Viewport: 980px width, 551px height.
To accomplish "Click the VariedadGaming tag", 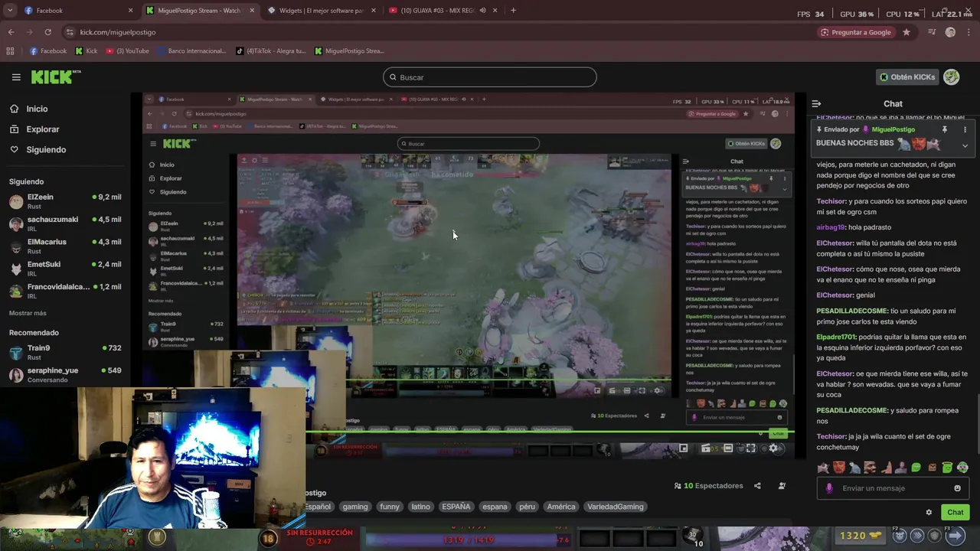I will pos(615,507).
